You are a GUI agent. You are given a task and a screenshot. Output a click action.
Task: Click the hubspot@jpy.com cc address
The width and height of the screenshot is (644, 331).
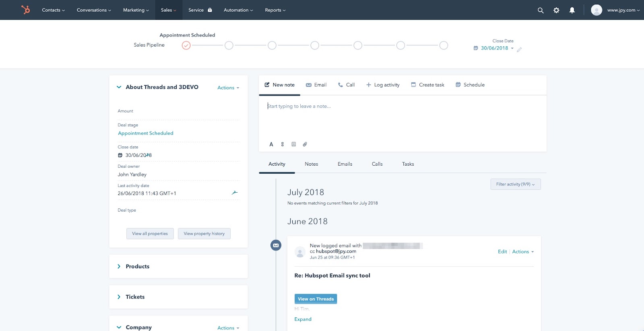pyautogui.click(x=336, y=251)
